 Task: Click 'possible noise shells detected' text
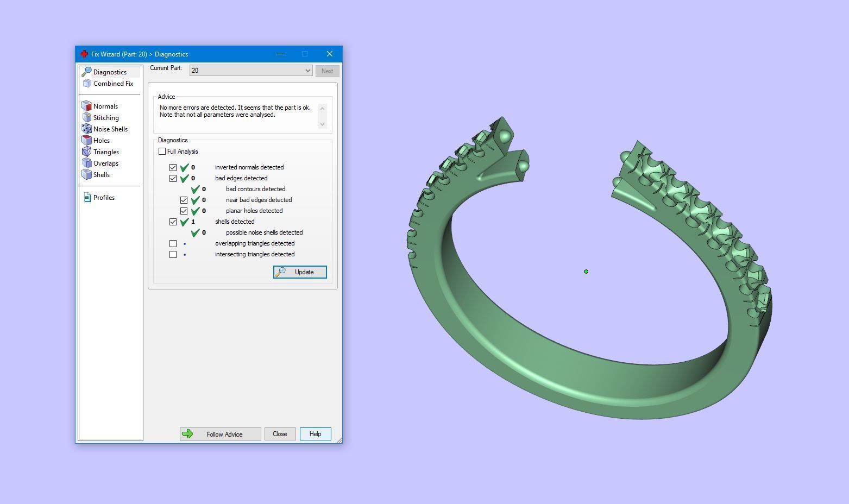pyautogui.click(x=264, y=232)
